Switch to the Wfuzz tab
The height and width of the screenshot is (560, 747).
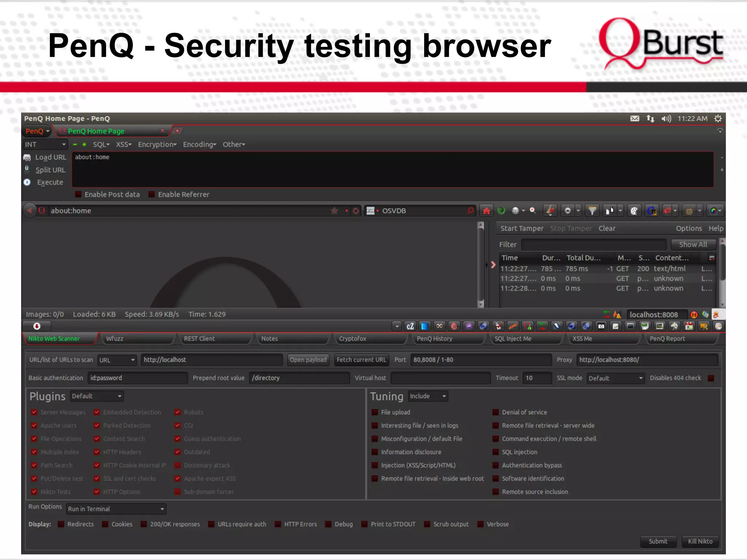pos(137,339)
